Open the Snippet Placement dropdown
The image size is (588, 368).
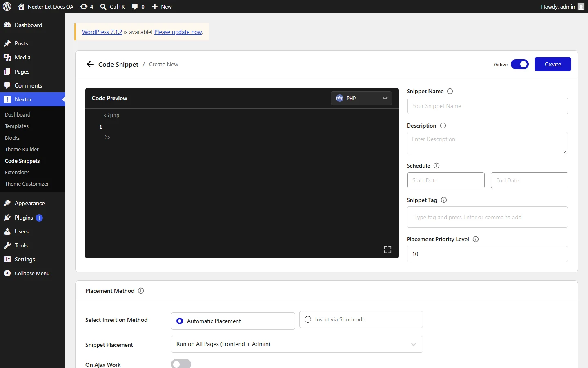tap(297, 344)
